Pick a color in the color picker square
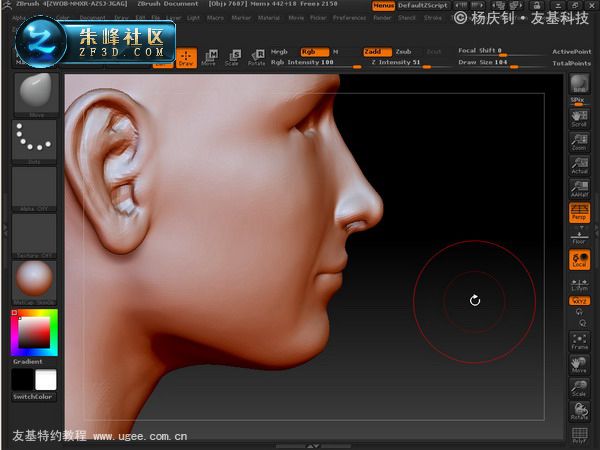This screenshot has width=600, height=450. 34,332
